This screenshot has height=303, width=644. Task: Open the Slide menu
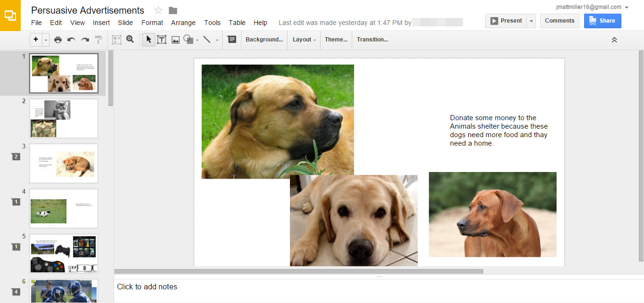(x=125, y=23)
